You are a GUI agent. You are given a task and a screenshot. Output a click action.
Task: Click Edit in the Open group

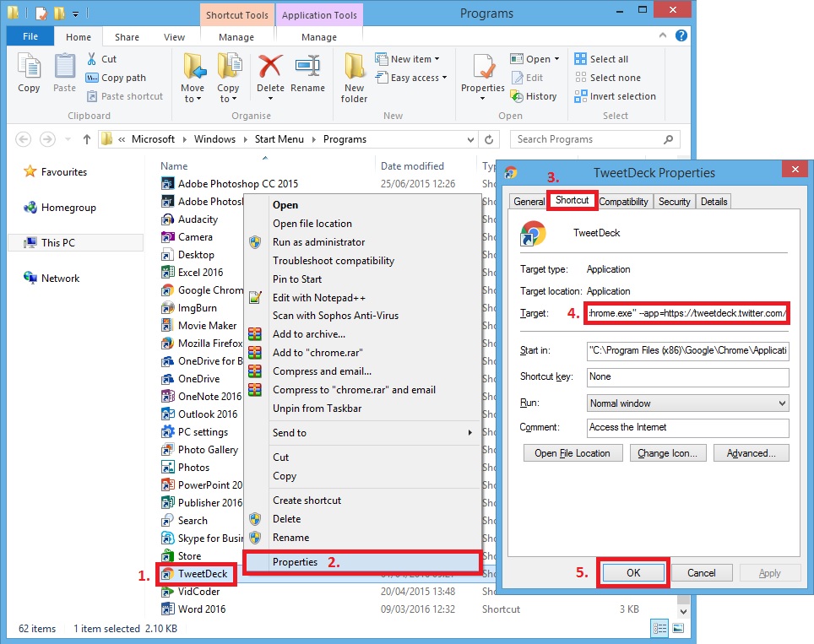point(528,78)
